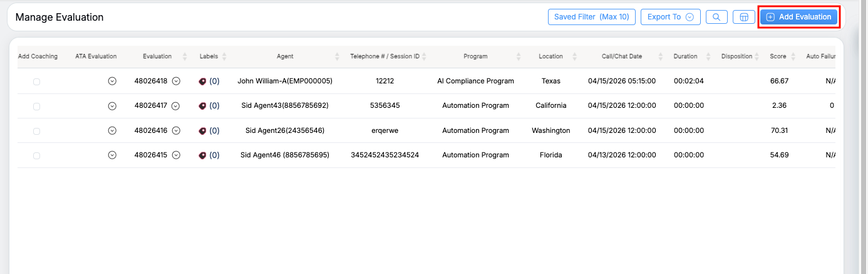Click label tag icon for Sid Agent43
Viewport: 868px width, 274px height.
[202, 106]
